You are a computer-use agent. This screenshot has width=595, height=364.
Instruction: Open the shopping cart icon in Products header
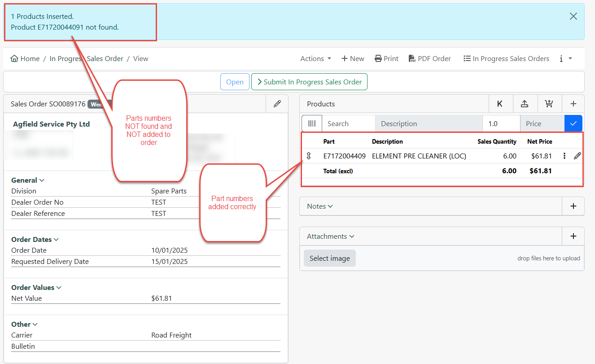point(549,104)
